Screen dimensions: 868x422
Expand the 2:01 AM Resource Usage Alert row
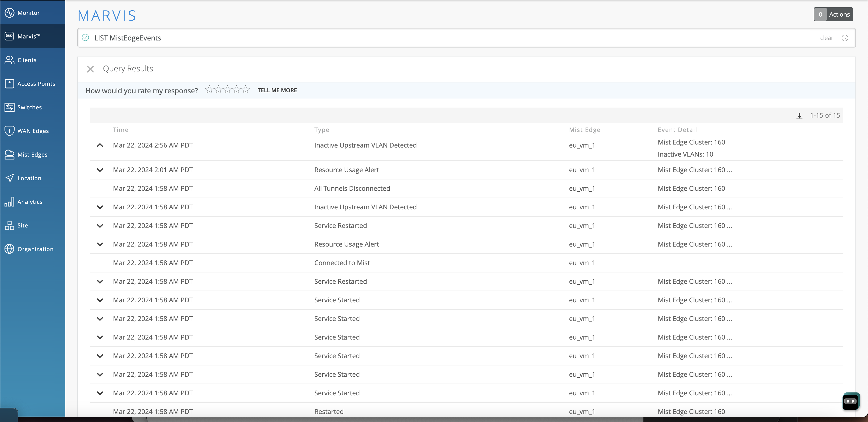pos(100,170)
